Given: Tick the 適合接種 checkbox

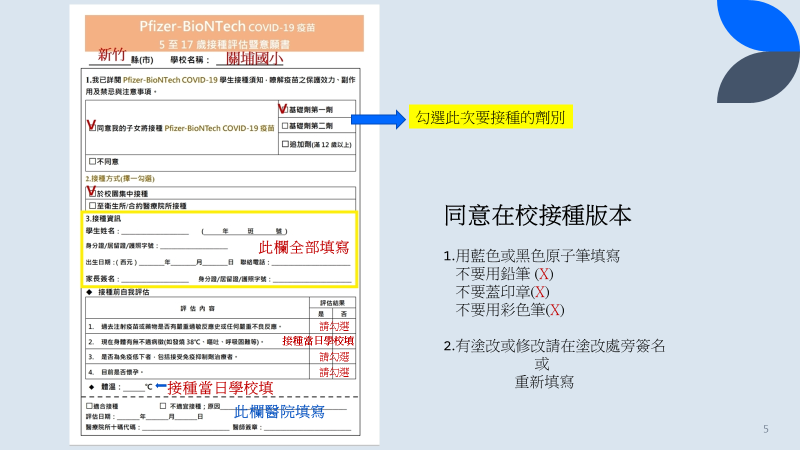Looking at the screenshot, I should click(89, 406).
